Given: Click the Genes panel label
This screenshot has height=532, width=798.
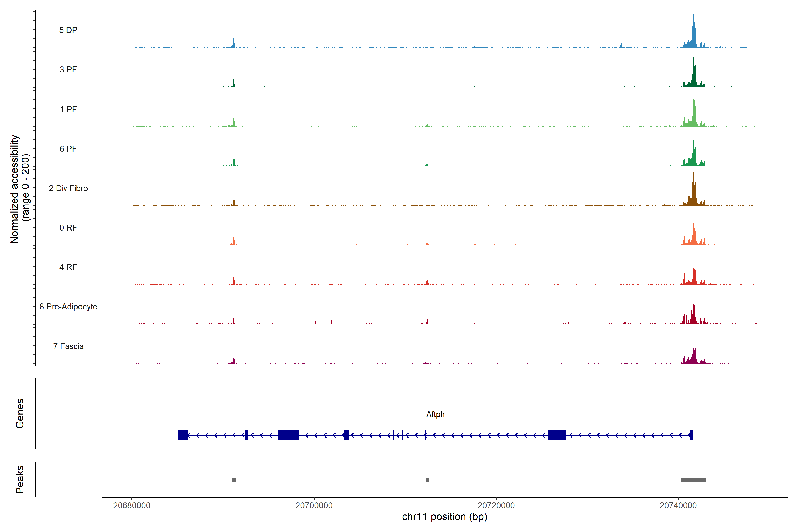Looking at the screenshot, I should [x=20, y=414].
